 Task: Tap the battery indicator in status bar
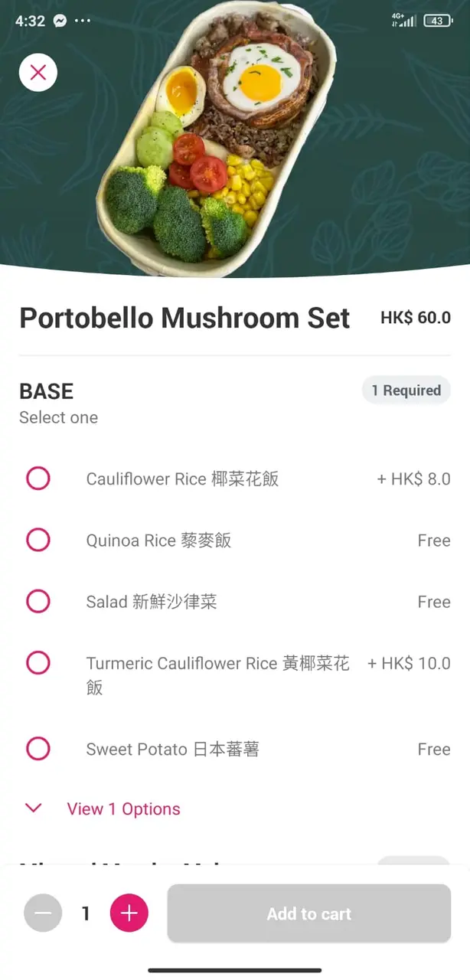(x=437, y=21)
